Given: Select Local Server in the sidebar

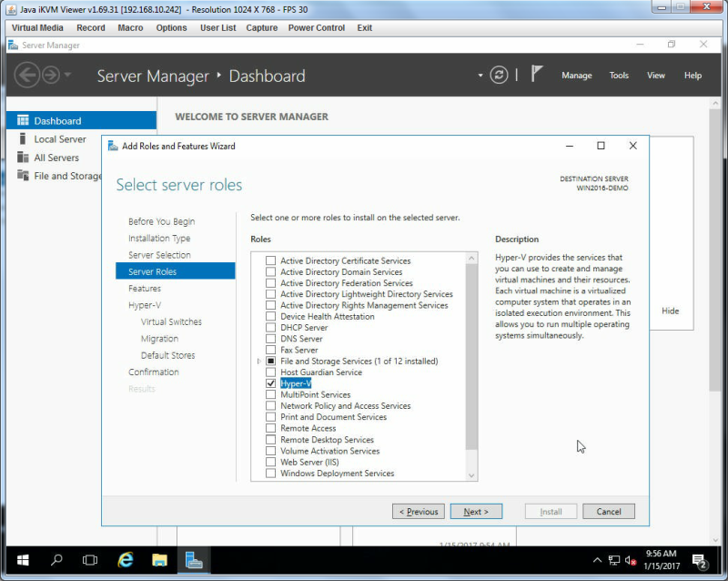Looking at the screenshot, I should coord(60,139).
